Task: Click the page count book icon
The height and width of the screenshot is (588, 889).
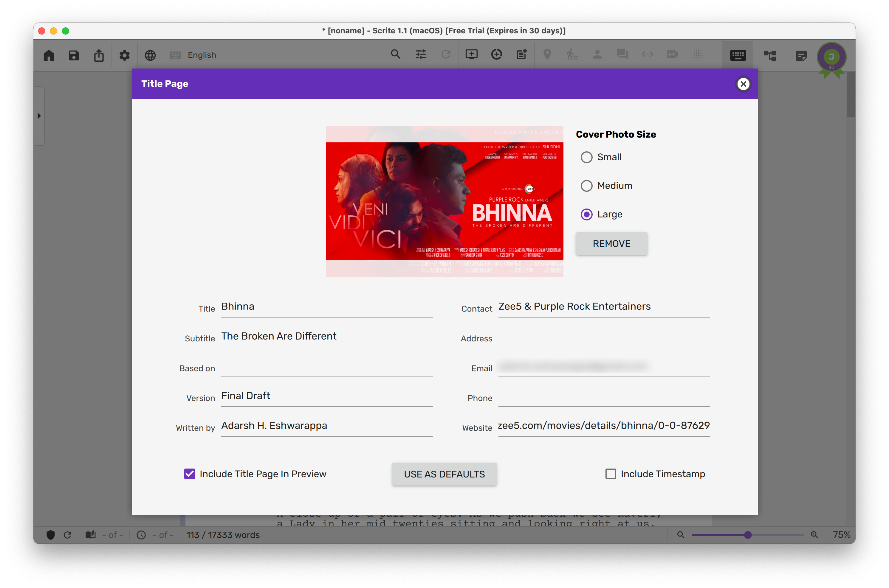Action: [x=90, y=535]
